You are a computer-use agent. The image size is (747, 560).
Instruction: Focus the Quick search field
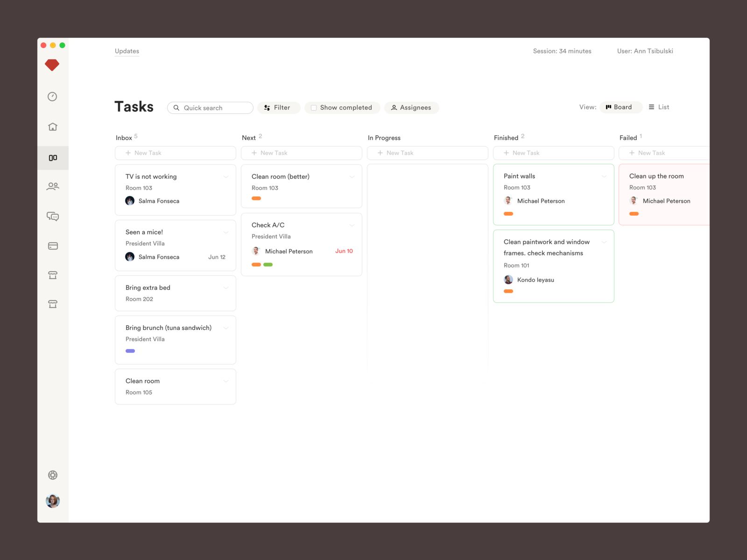210,108
